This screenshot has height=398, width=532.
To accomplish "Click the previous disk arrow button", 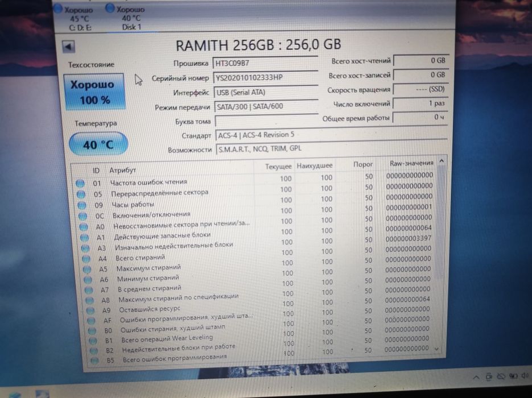I will pyautogui.click(x=69, y=47).
